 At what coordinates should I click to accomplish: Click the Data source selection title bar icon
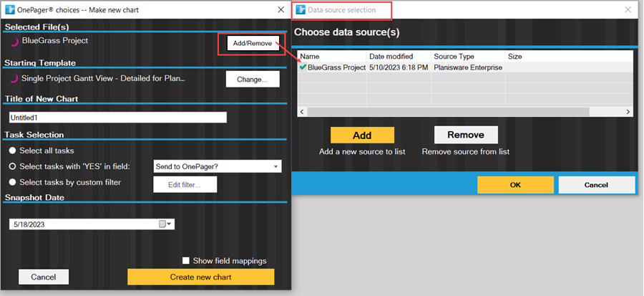pyautogui.click(x=301, y=9)
